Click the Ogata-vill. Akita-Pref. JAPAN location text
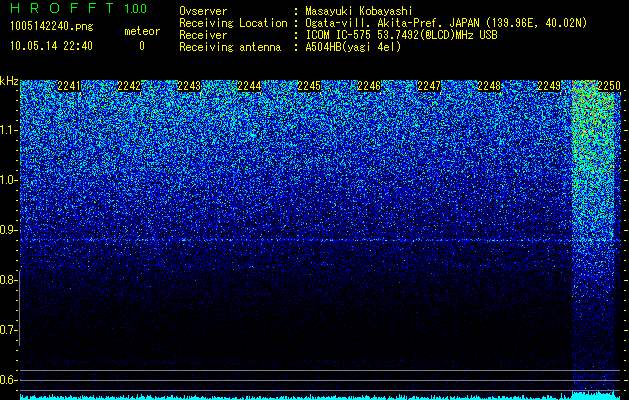Image resolution: width=629 pixels, height=400 pixels. (x=446, y=23)
